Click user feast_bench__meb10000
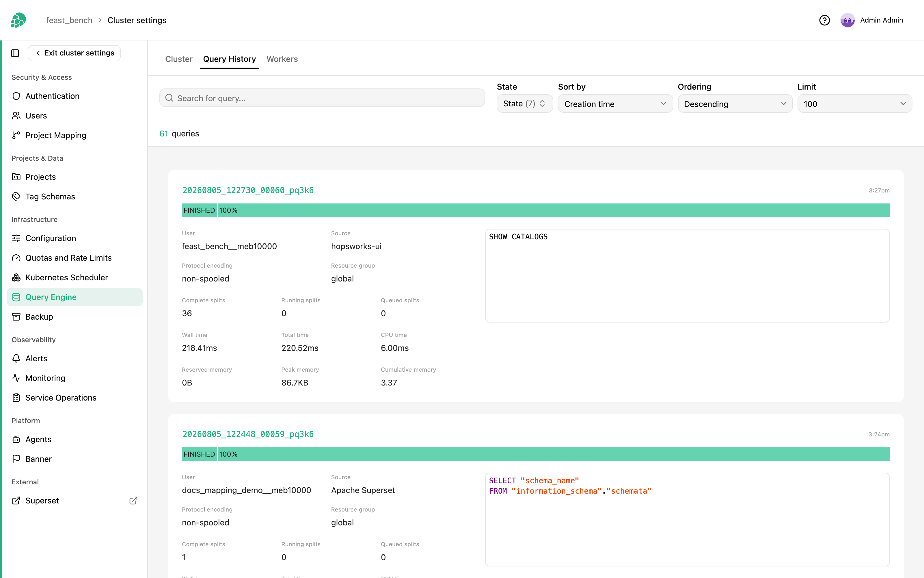The image size is (924, 578). click(229, 246)
